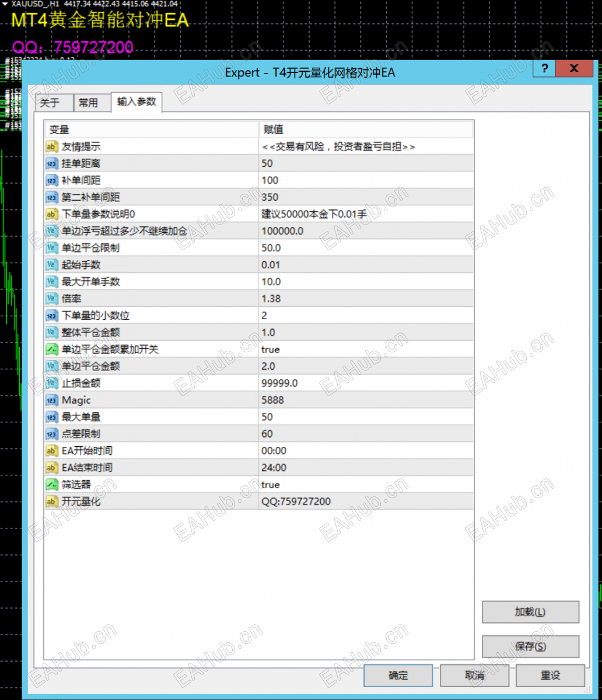Click the 加载(L) button

[530, 612]
